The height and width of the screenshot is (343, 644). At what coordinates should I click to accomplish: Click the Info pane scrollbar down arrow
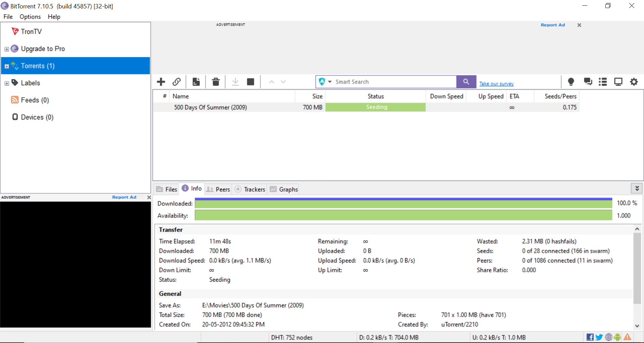coord(637,326)
